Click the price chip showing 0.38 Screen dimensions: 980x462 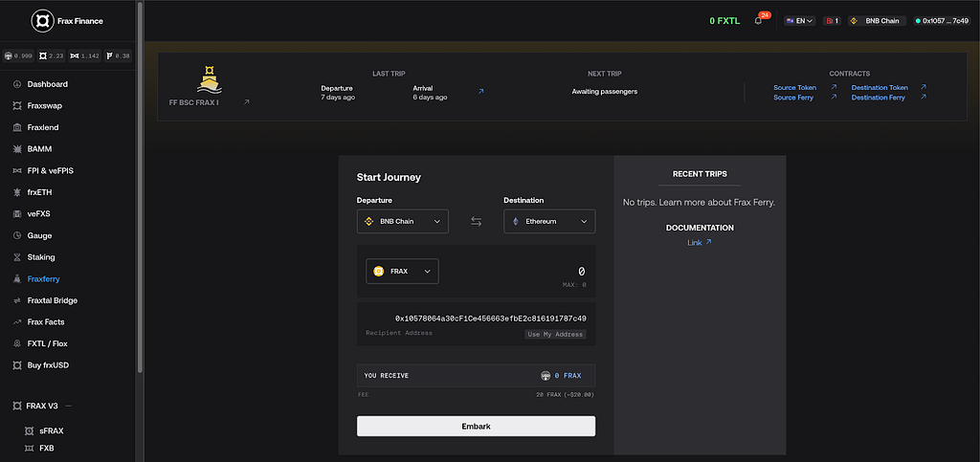pos(118,55)
